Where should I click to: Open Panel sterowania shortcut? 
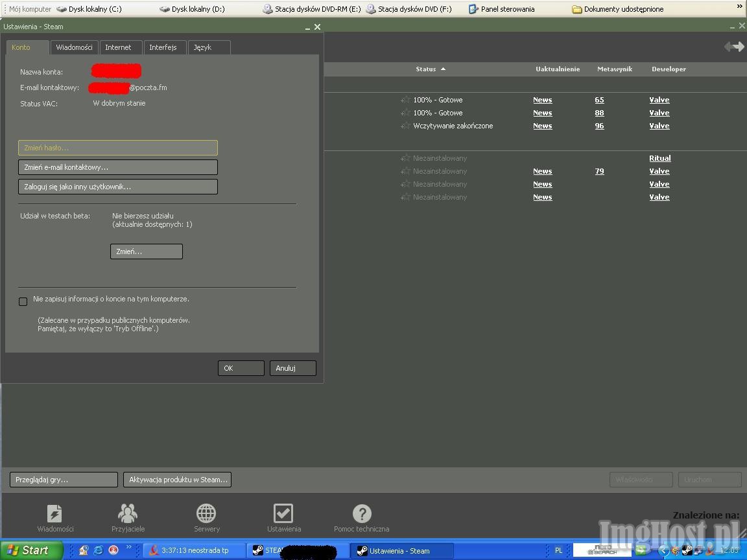502,9
